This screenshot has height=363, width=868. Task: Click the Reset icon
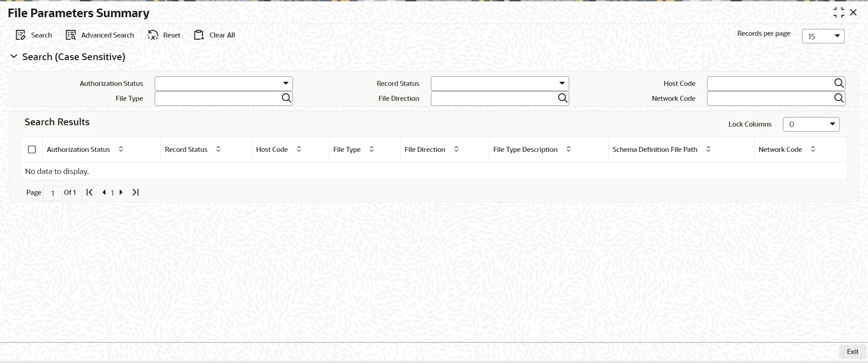click(x=153, y=35)
